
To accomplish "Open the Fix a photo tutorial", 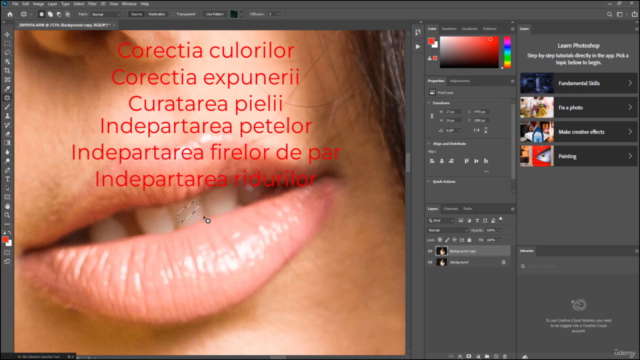I will 578,108.
